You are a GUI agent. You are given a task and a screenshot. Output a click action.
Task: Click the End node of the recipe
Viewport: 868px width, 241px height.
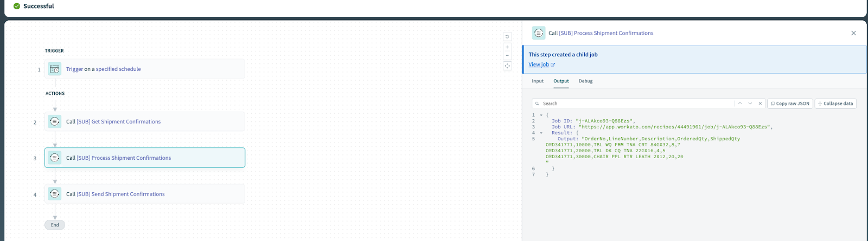tap(55, 225)
